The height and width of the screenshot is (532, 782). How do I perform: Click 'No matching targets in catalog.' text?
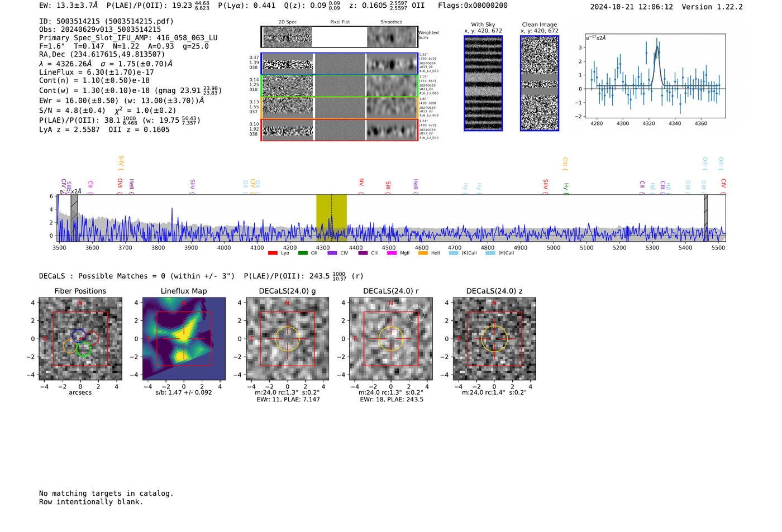[x=106, y=493]
